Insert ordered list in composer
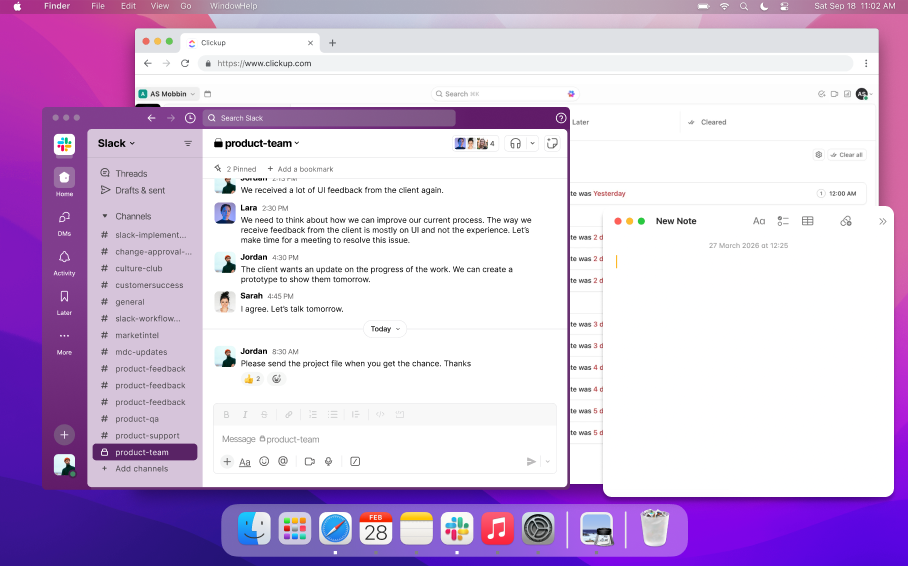 click(313, 414)
